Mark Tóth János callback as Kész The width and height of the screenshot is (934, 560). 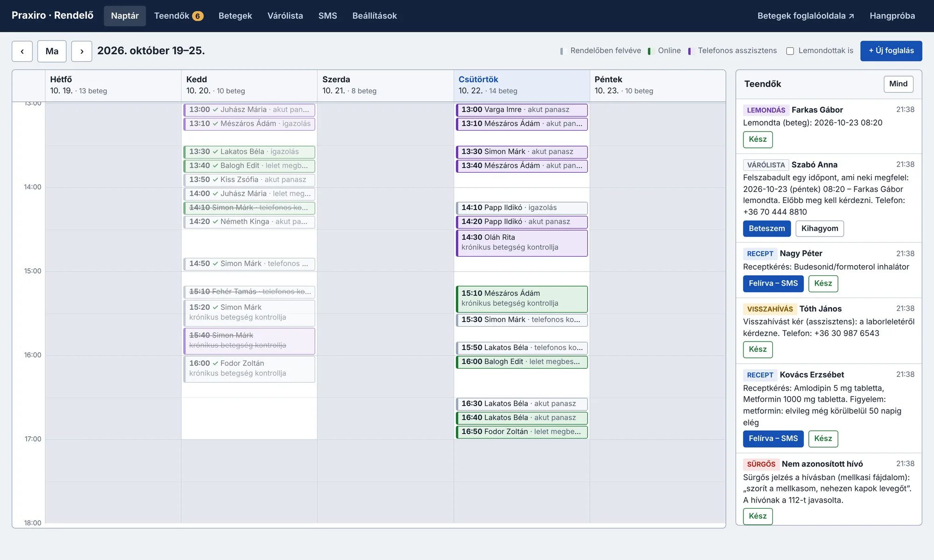tap(757, 350)
